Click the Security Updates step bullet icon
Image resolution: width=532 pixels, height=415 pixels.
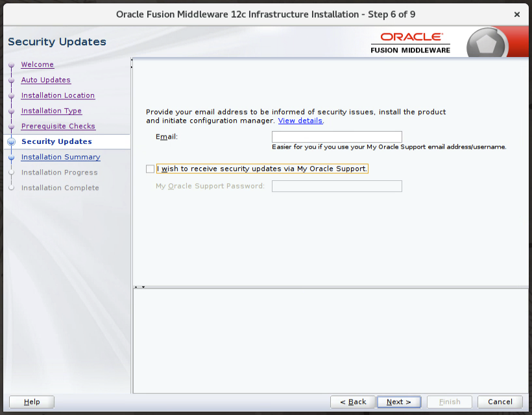click(x=12, y=142)
